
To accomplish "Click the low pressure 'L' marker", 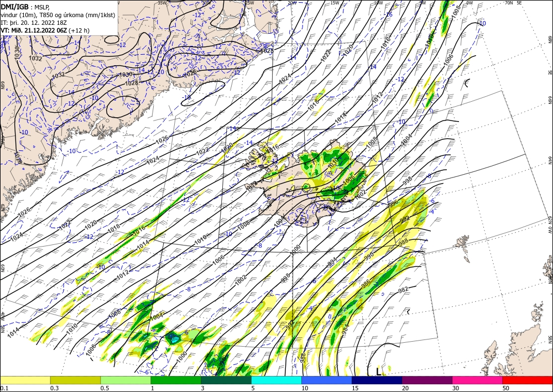I will (378, 372).
